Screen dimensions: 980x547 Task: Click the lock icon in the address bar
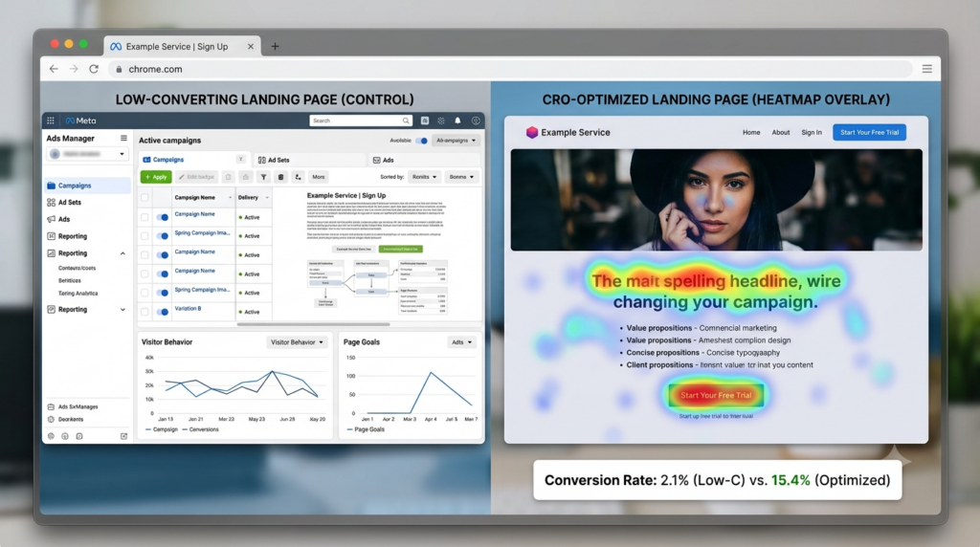tap(119, 69)
